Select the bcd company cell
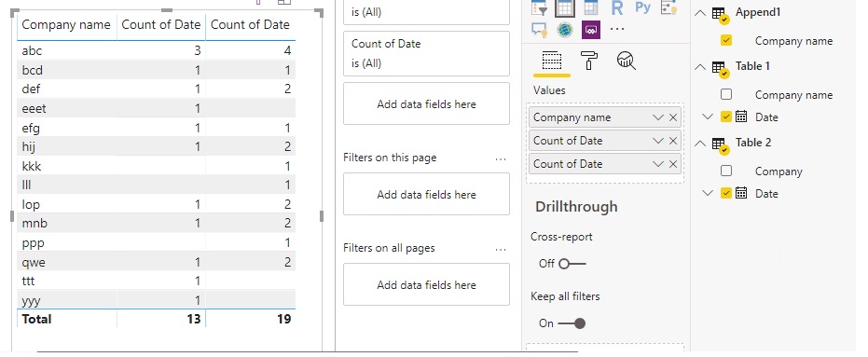Viewport: 868px width, 357px height. click(32, 70)
